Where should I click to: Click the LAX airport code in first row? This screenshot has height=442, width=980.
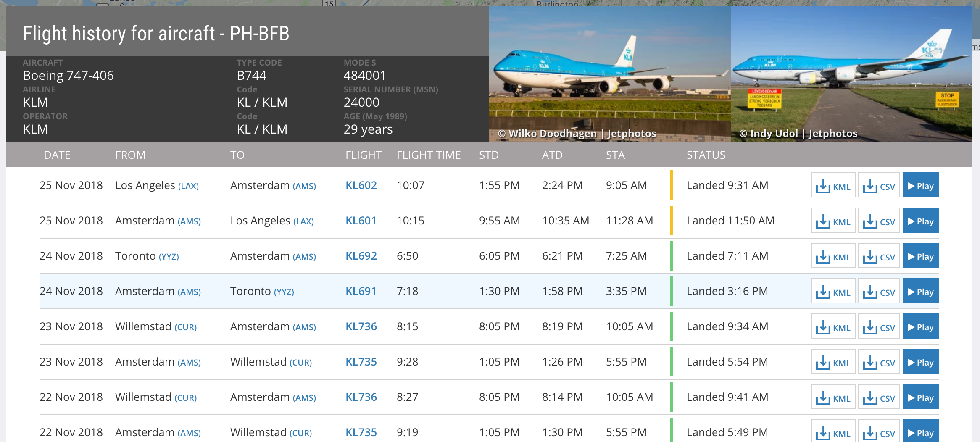(188, 186)
